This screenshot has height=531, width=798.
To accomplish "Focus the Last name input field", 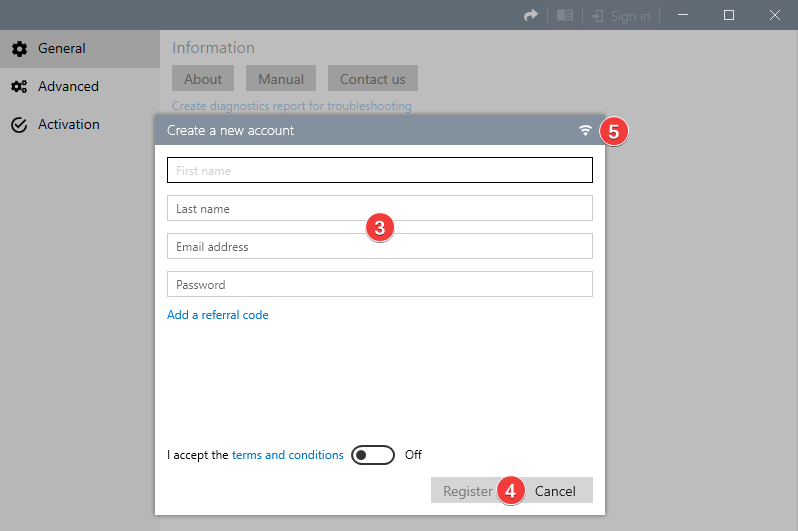I will (x=380, y=208).
